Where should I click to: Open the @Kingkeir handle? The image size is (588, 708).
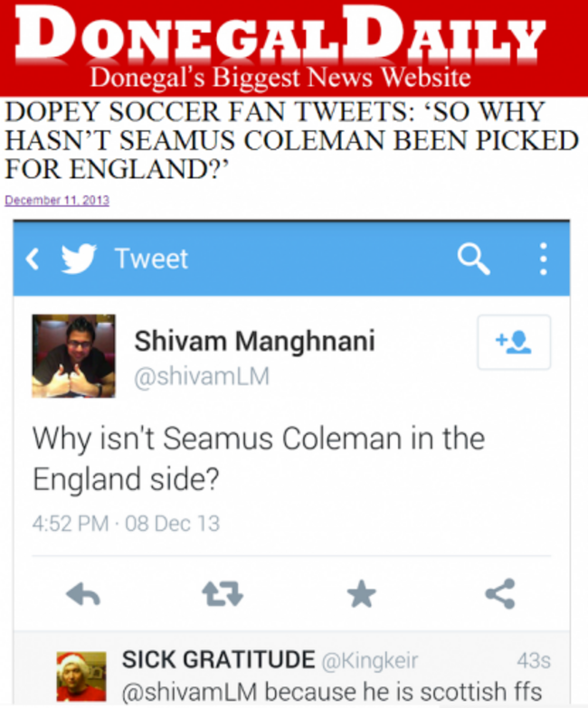tap(369, 661)
